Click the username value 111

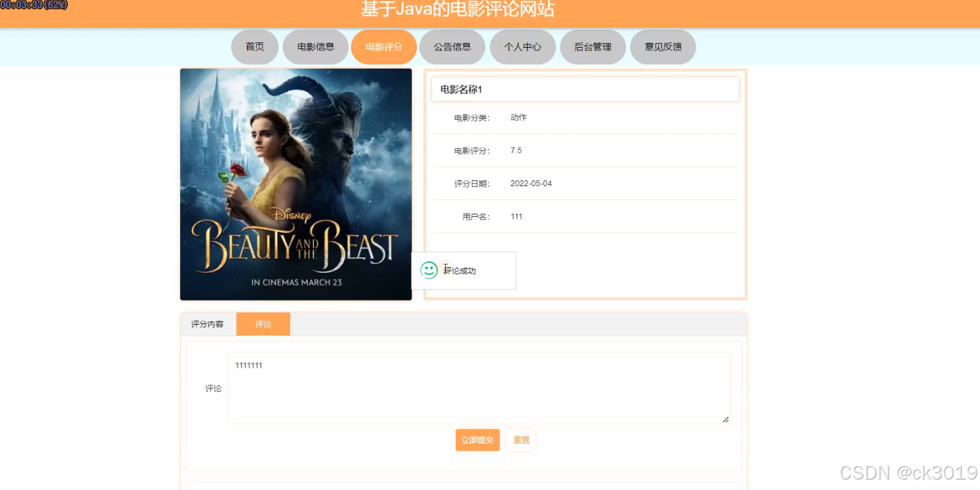point(516,216)
